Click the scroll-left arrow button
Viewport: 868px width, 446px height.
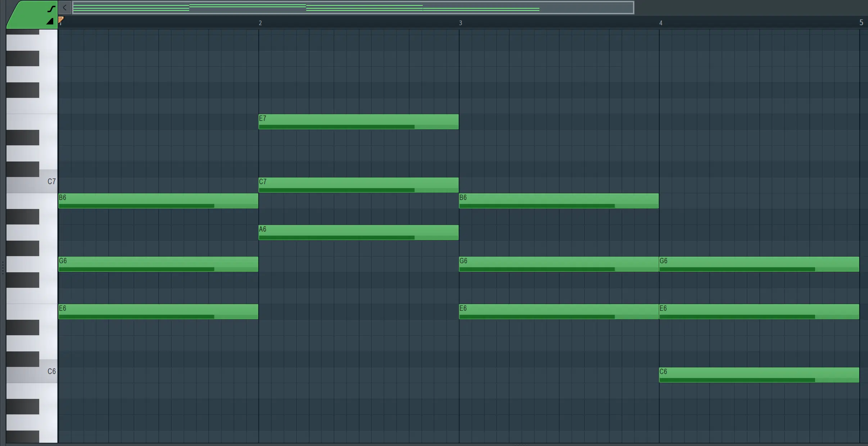(x=65, y=8)
